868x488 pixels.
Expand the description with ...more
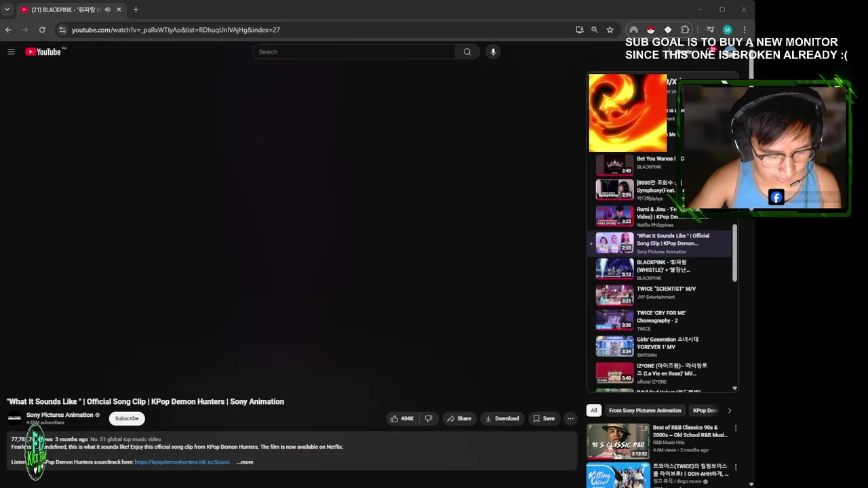245,462
